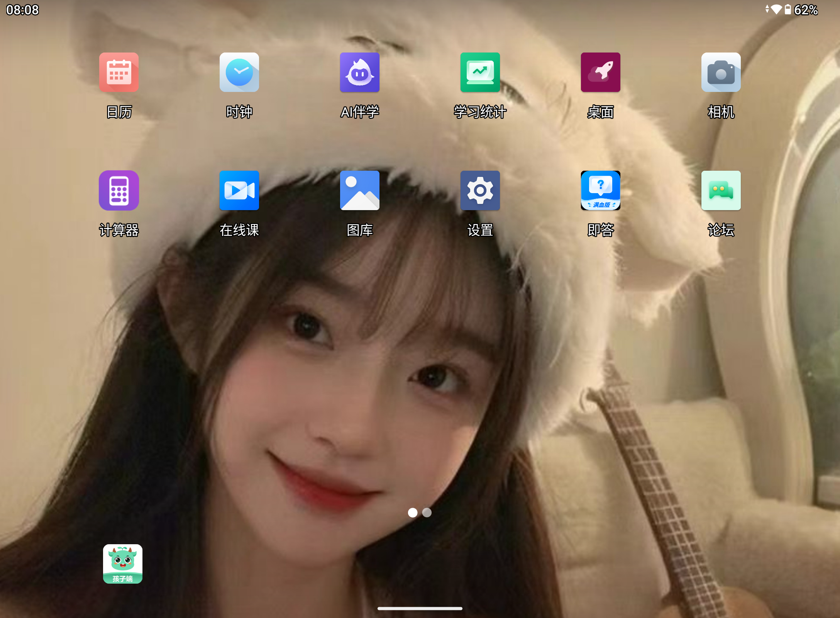Select the first home page indicator dot
Image resolution: width=840 pixels, height=618 pixels.
coord(413,513)
